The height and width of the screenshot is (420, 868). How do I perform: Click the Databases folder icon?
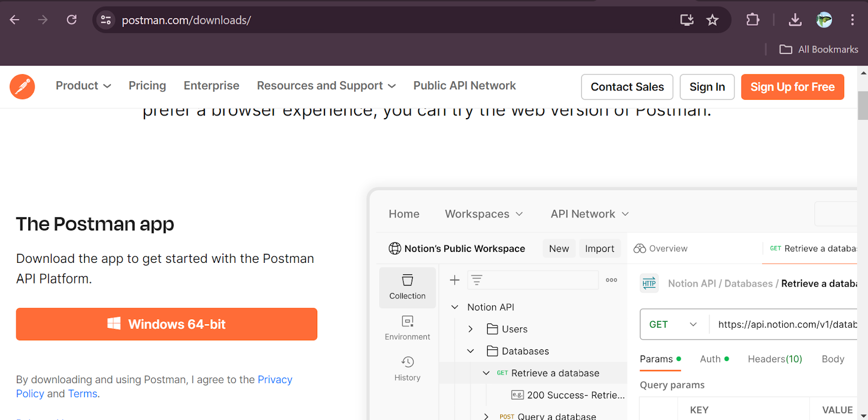(x=492, y=351)
